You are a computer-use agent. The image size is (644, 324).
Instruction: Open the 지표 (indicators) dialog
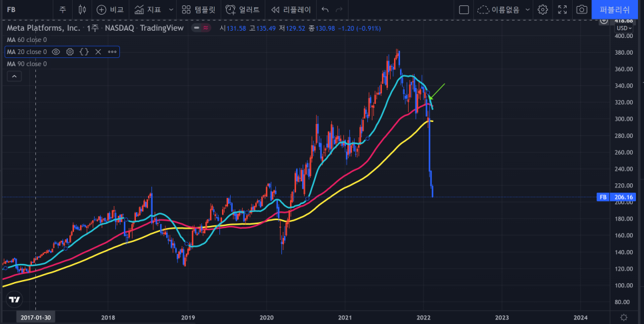coord(148,9)
